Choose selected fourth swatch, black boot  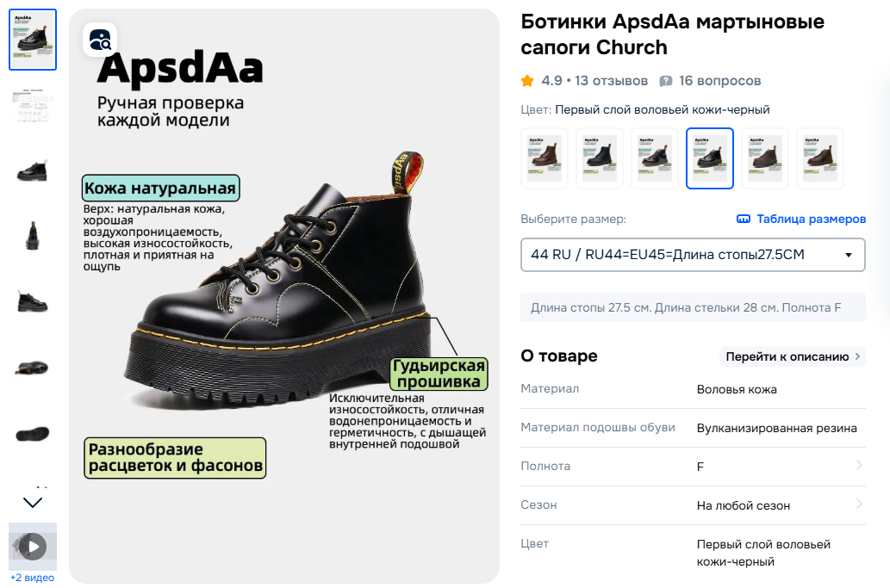click(710, 158)
